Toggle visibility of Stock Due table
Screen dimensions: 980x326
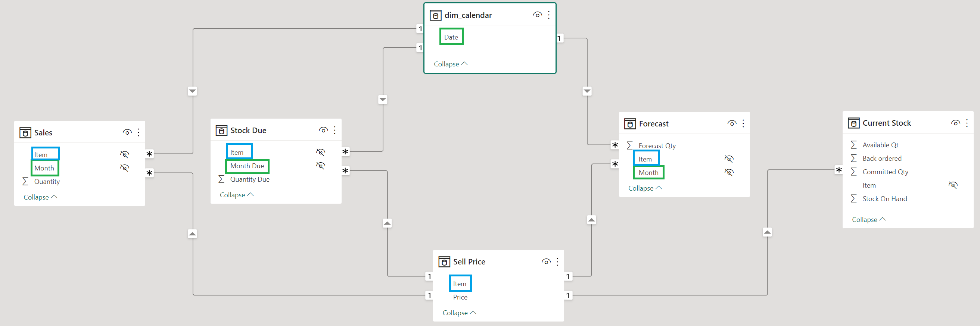pos(323,130)
